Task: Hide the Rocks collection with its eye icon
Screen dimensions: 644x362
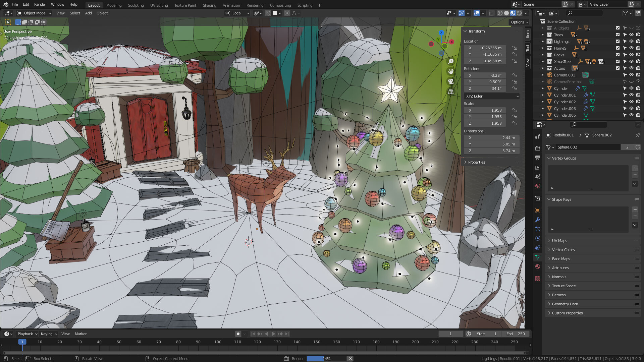Action: pyautogui.click(x=631, y=55)
